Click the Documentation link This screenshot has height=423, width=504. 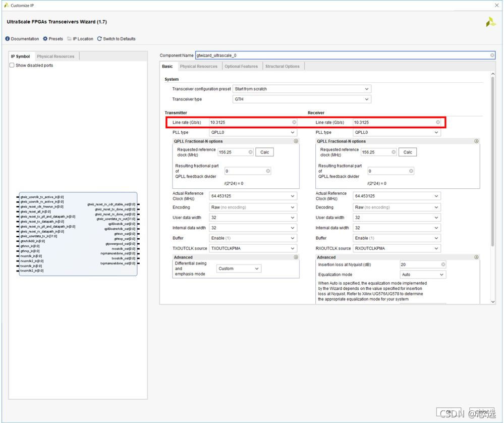pyautogui.click(x=25, y=38)
